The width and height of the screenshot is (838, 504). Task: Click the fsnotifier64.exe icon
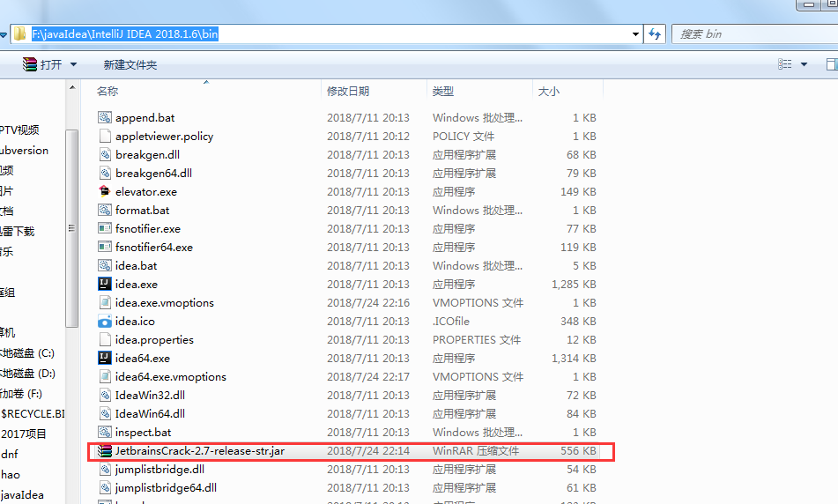pyautogui.click(x=105, y=247)
